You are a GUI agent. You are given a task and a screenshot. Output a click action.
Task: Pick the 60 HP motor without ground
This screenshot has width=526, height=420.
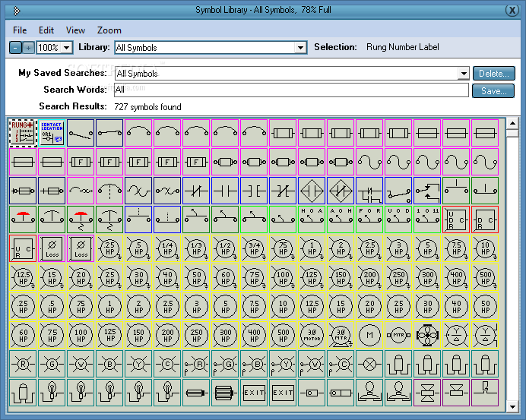[23, 335]
